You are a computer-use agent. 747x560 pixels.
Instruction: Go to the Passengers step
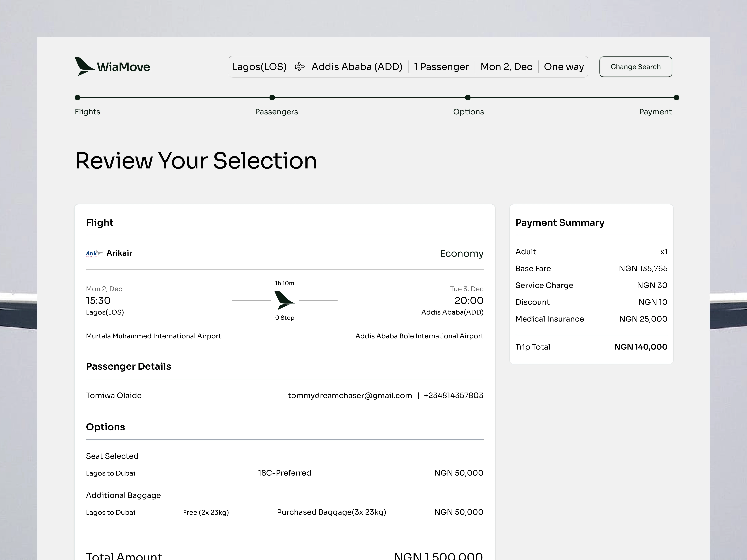(276, 112)
